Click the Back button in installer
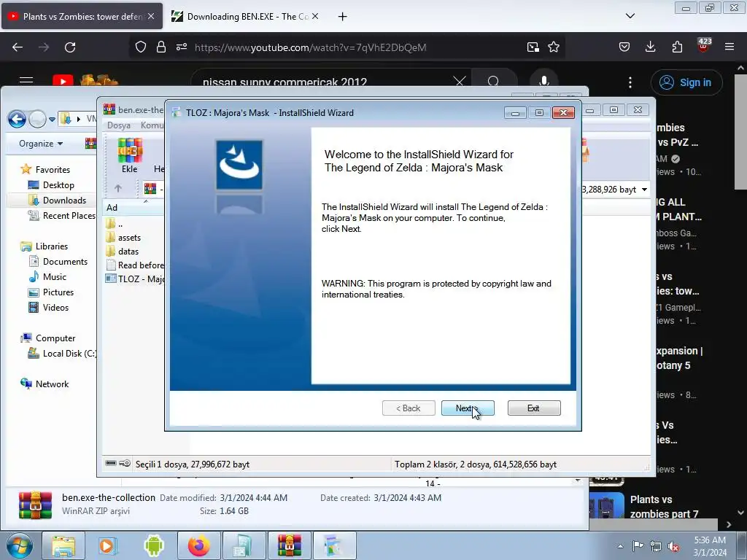Viewport: 747px width, 560px height. (x=409, y=408)
